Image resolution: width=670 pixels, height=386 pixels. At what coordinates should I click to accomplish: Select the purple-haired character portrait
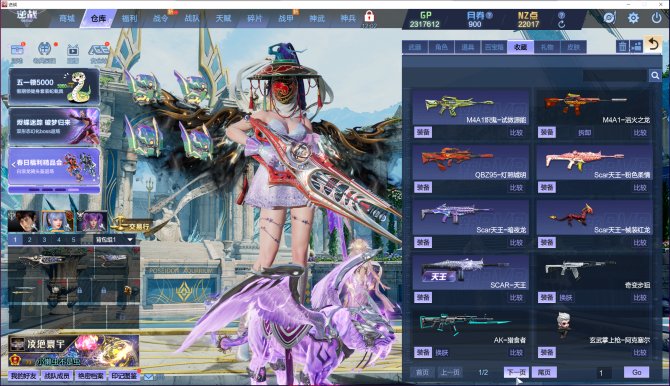point(93,221)
